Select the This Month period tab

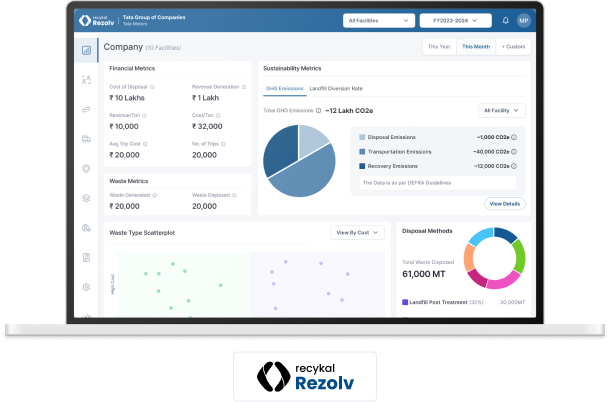pos(476,47)
